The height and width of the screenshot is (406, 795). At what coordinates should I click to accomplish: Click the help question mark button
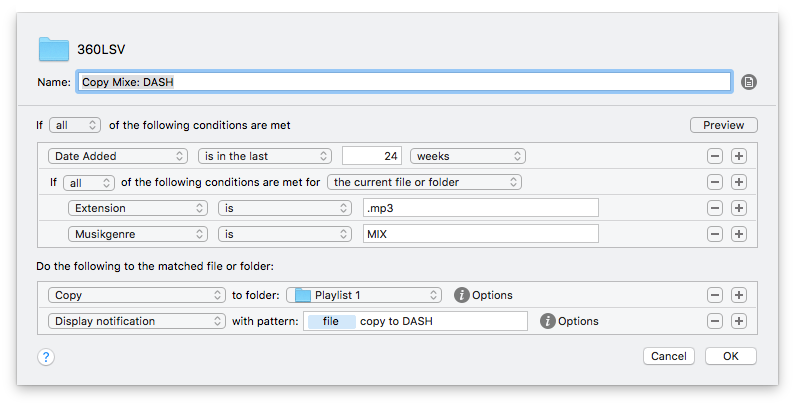[46, 356]
